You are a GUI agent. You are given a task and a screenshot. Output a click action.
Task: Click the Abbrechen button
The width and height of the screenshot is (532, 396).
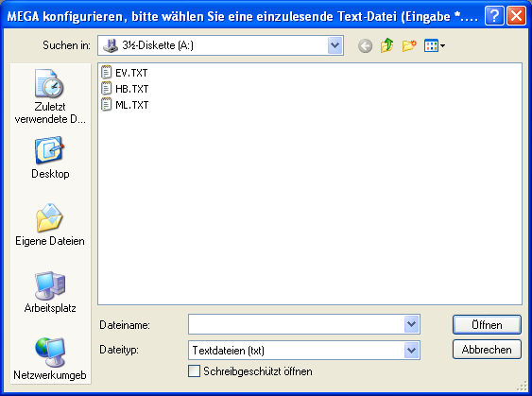click(x=487, y=349)
